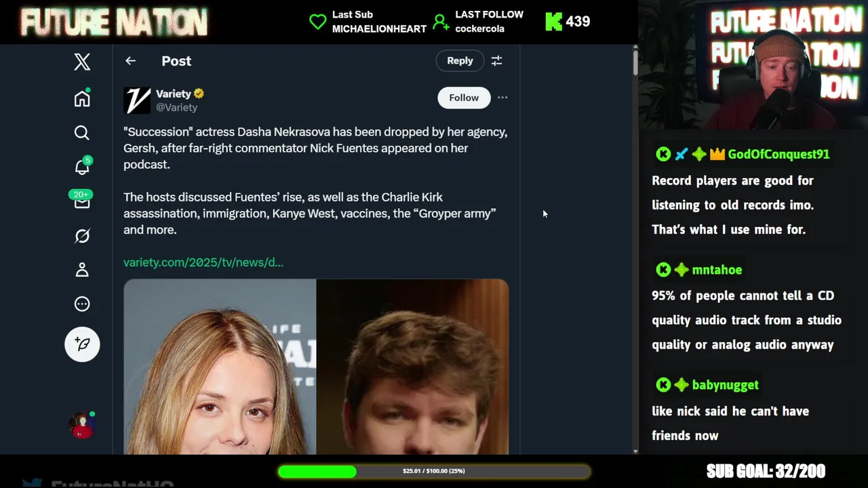Open the post's three-dot more menu
This screenshot has width=868, height=488.
pyautogui.click(x=502, y=98)
